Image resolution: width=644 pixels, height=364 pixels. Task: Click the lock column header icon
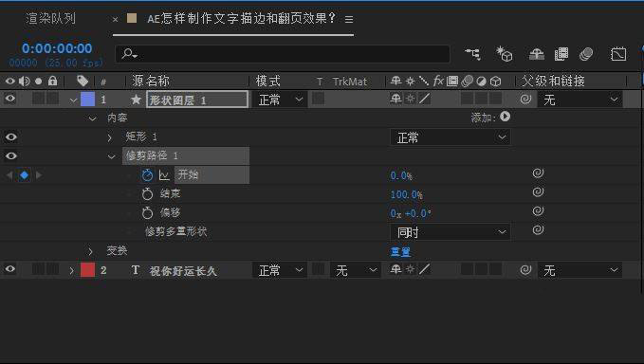click(52, 81)
